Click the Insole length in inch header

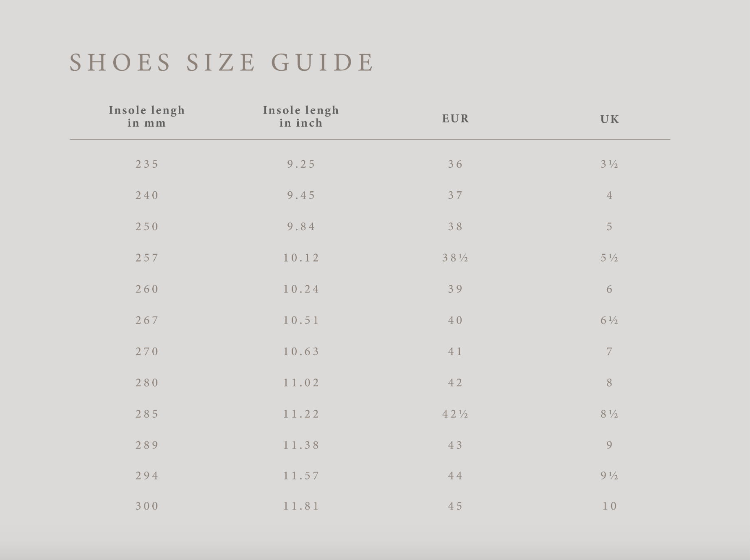tap(301, 116)
